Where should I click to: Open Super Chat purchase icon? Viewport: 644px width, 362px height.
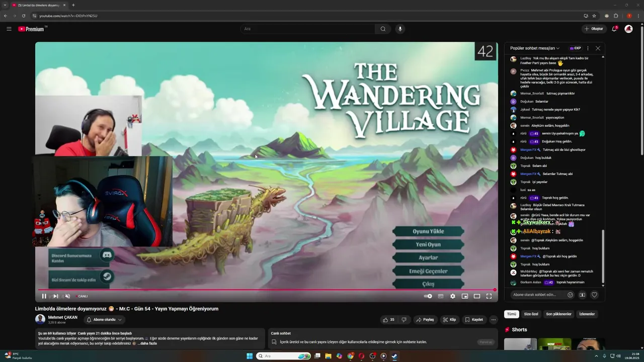[x=582, y=295]
